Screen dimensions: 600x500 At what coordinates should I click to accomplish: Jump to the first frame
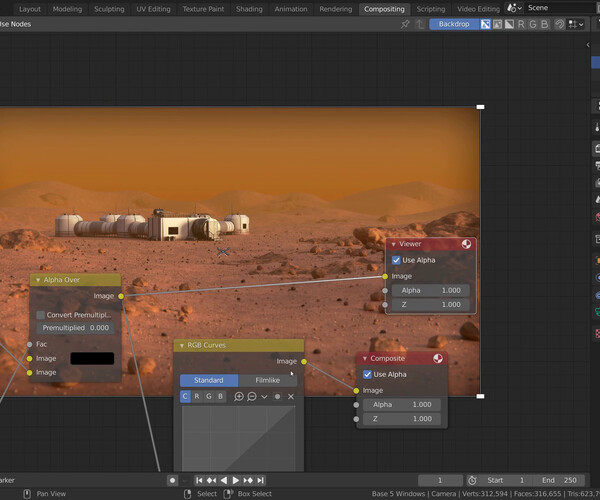pyautogui.click(x=199, y=480)
